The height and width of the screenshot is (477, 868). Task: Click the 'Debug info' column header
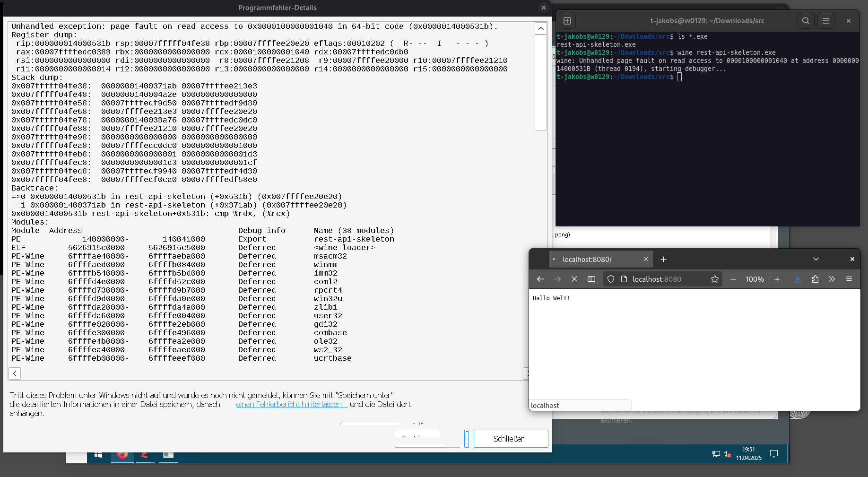click(x=262, y=231)
